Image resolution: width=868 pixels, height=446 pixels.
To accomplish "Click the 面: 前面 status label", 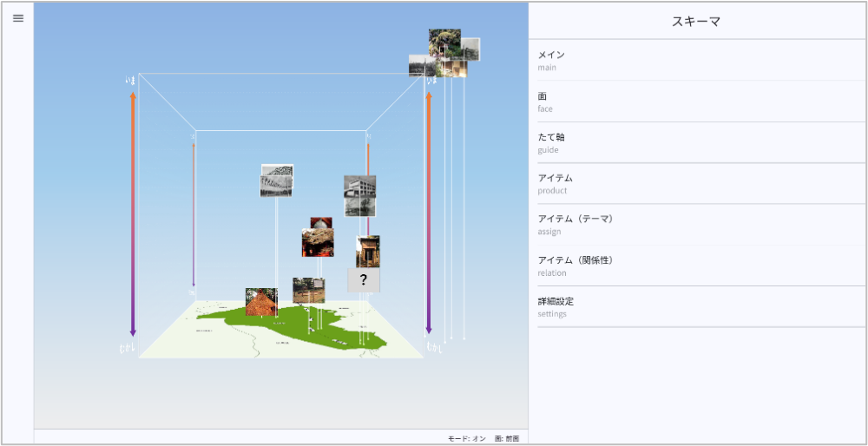I will coord(506,439).
